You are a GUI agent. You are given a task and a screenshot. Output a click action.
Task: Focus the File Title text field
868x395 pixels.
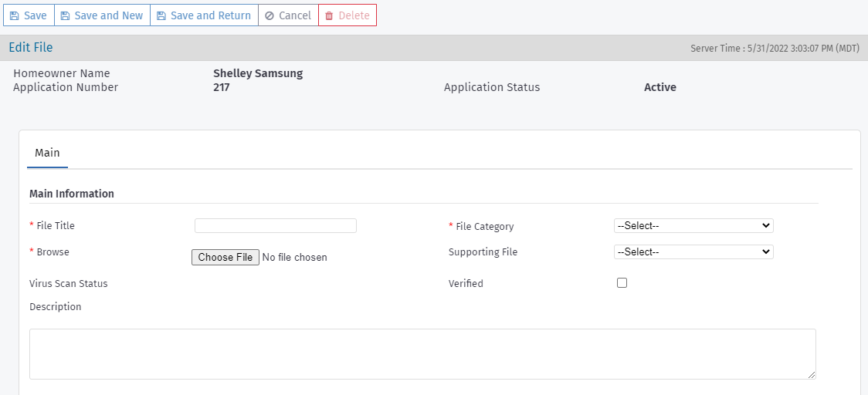pos(276,225)
